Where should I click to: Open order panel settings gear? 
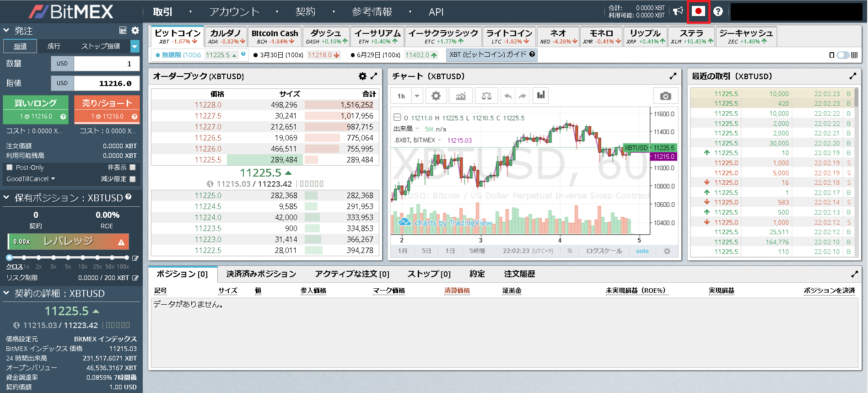(x=135, y=30)
